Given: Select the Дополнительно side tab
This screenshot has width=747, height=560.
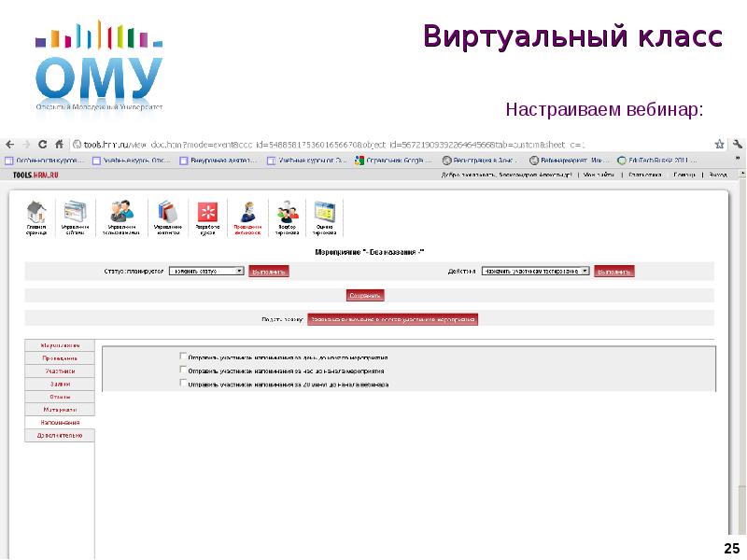Looking at the screenshot, I should (x=60, y=435).
